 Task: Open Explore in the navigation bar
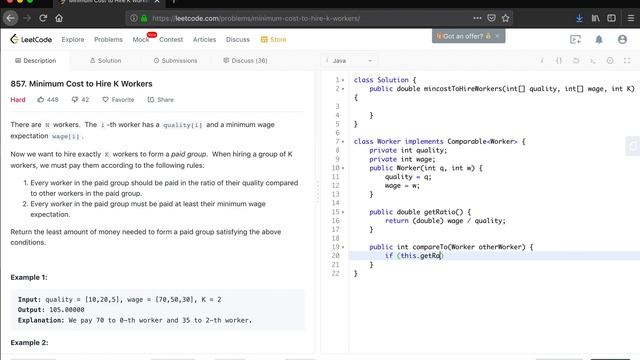pos(73,39)
